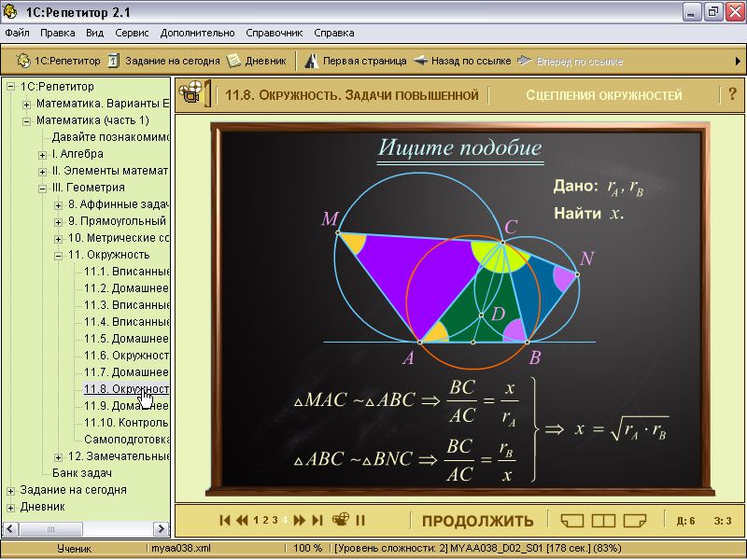The image size is (747, 560).
Task: Click the projector icon beside lesson title
Action: (190, 92)
